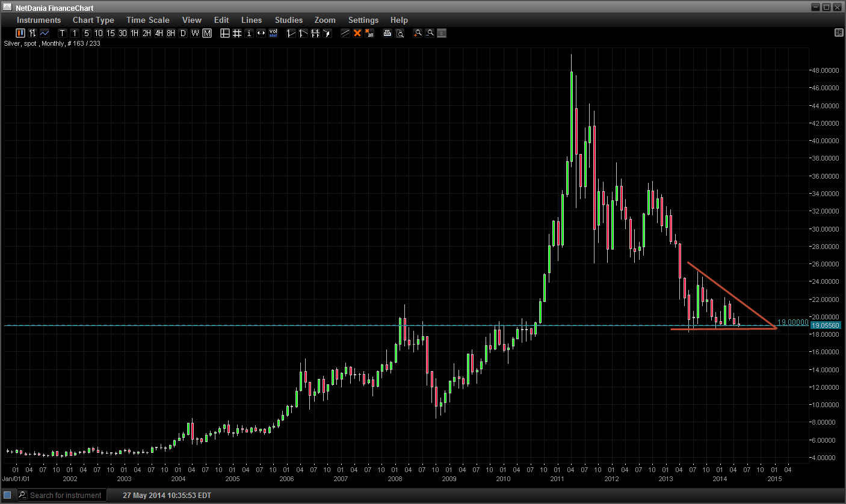
Task: Toggle the grid lines icon
Action: [x=236, y=33]
